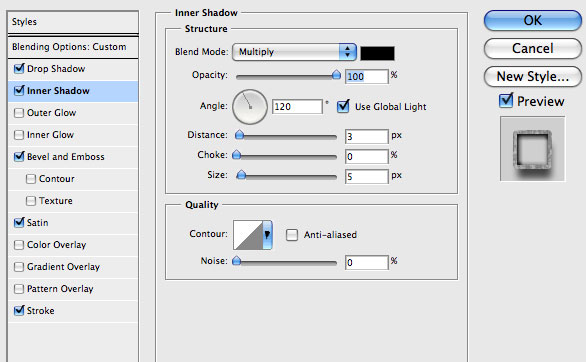Toggle the Preview checkbox
The image size is (586, 362).
coord(506,100)
